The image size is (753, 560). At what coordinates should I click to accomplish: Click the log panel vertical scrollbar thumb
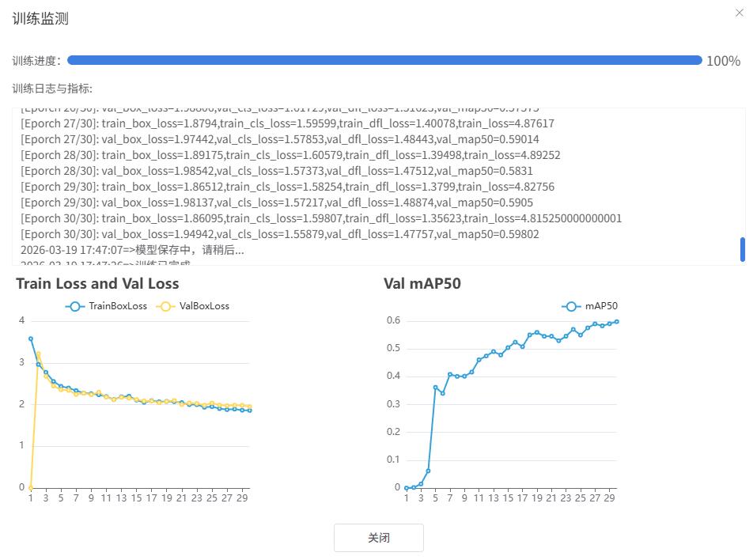tap(742, 249)
